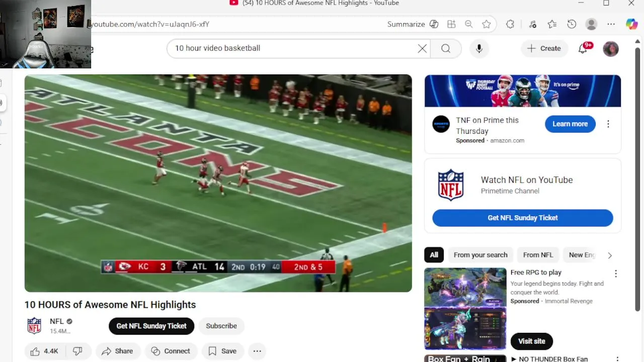Select the From your search chip
Screen dimensions: 644x362
pyautogui.click(x=480, y=255)
